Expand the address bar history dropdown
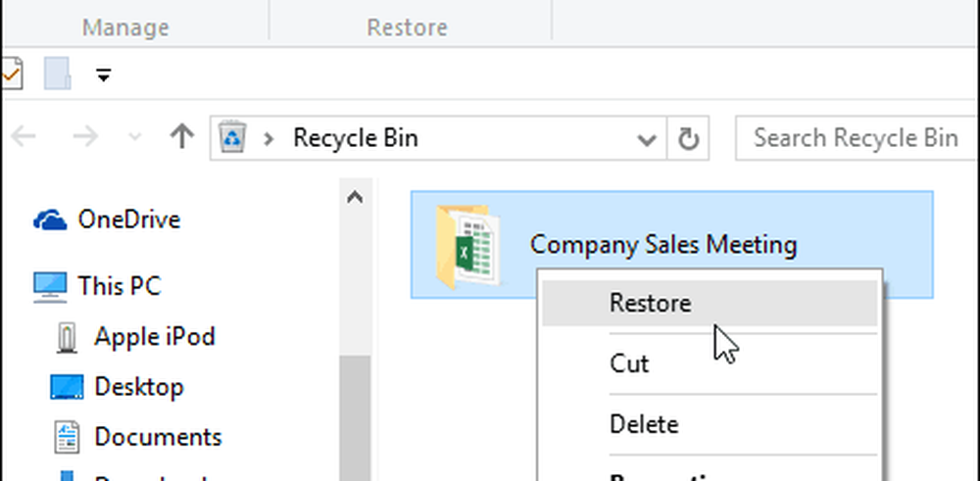Viewport: 980px width, 481px height. [x=646, y=139]
